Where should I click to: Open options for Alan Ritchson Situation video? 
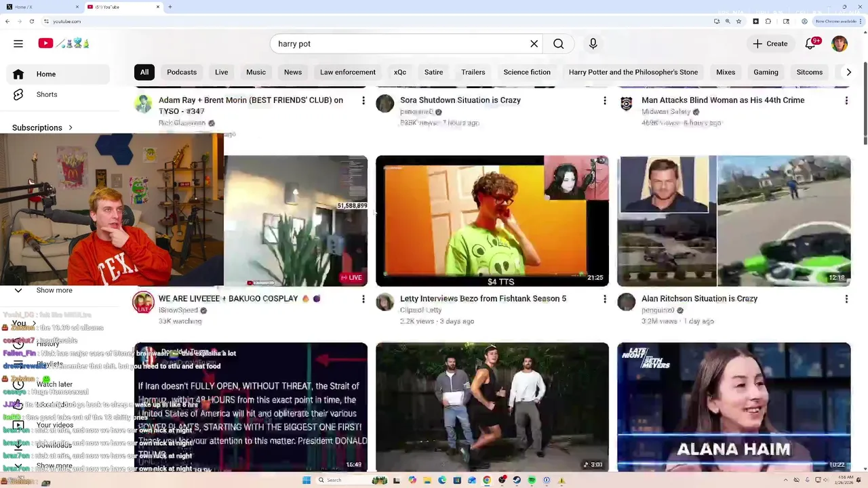click(x=846, y=299)
